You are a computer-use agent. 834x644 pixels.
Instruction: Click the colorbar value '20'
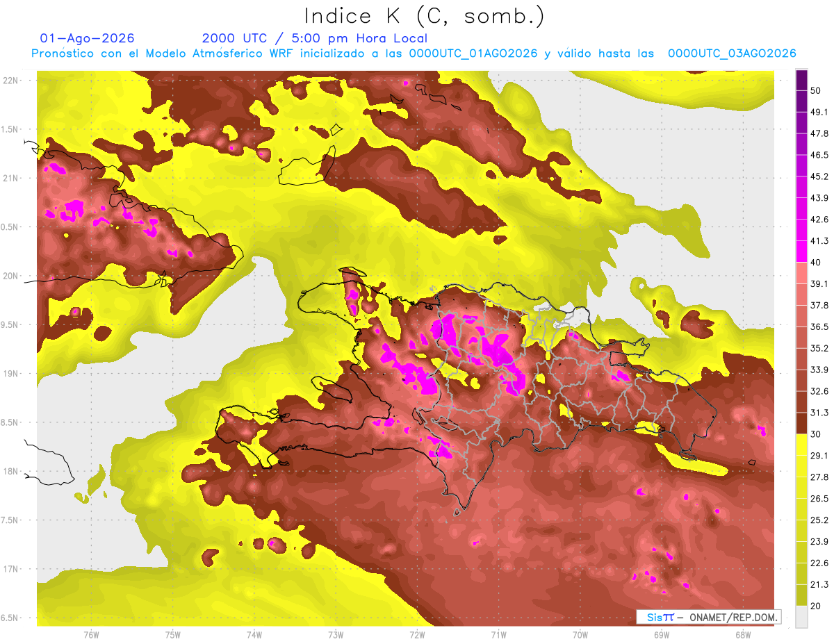click(x=816, y=606)
